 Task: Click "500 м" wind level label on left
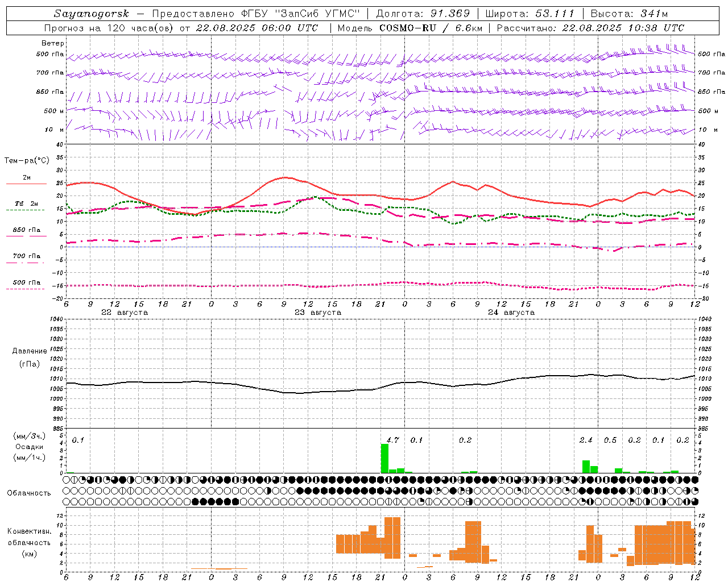[x=54, y=111]
